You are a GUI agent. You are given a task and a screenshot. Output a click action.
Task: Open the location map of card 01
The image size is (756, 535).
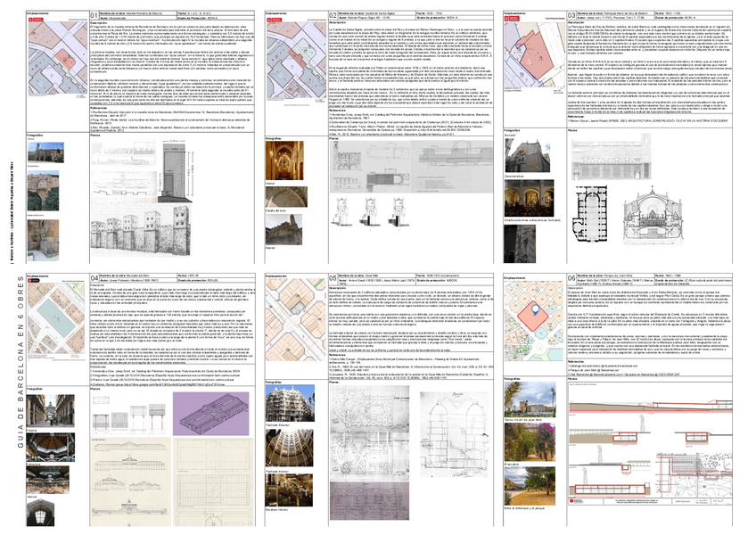pyautogui.click(x=58, y=57)
